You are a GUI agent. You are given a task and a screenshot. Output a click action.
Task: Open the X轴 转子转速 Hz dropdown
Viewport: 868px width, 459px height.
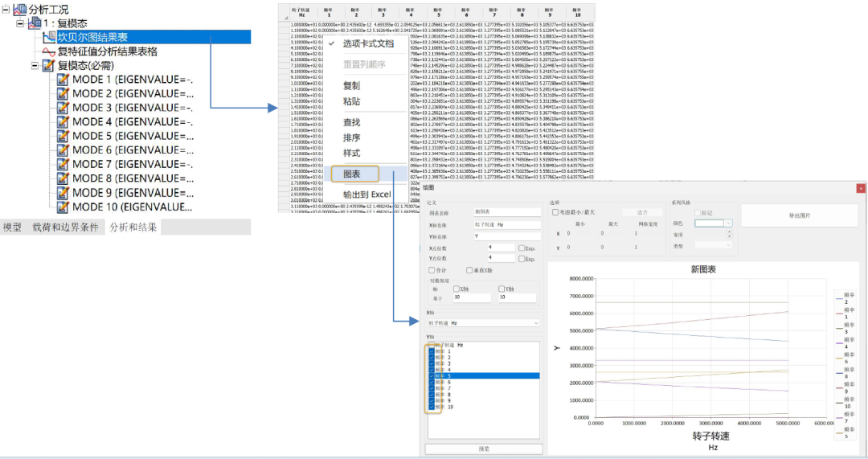(x=536, y=323)
